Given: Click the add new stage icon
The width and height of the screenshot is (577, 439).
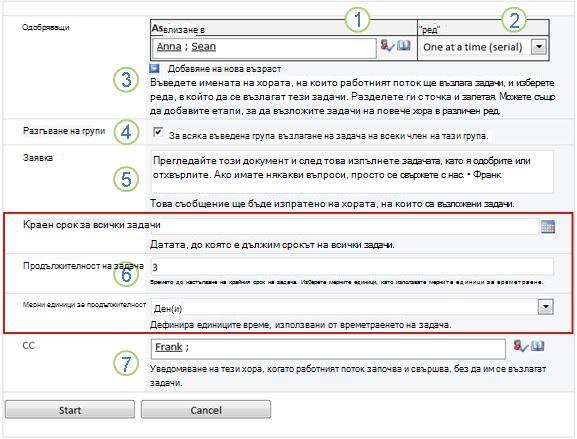Looking at the screenshot, I should pos(155,68).
